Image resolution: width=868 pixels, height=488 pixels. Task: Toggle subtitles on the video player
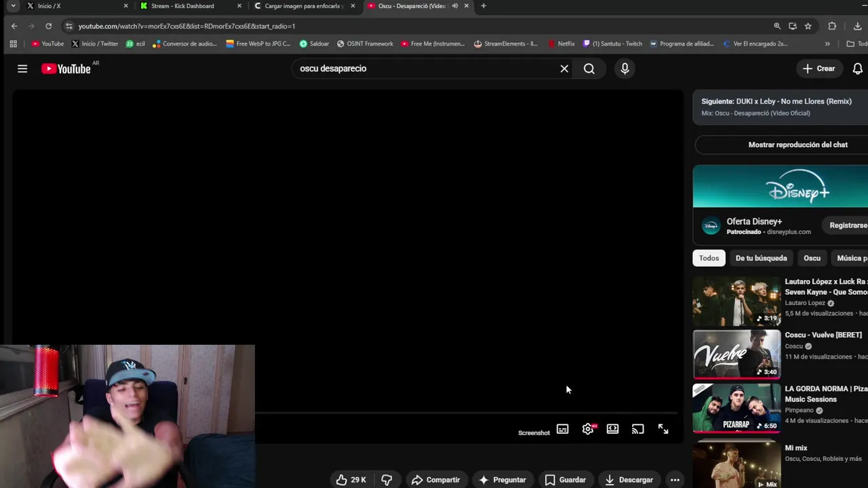click(563, 429)
